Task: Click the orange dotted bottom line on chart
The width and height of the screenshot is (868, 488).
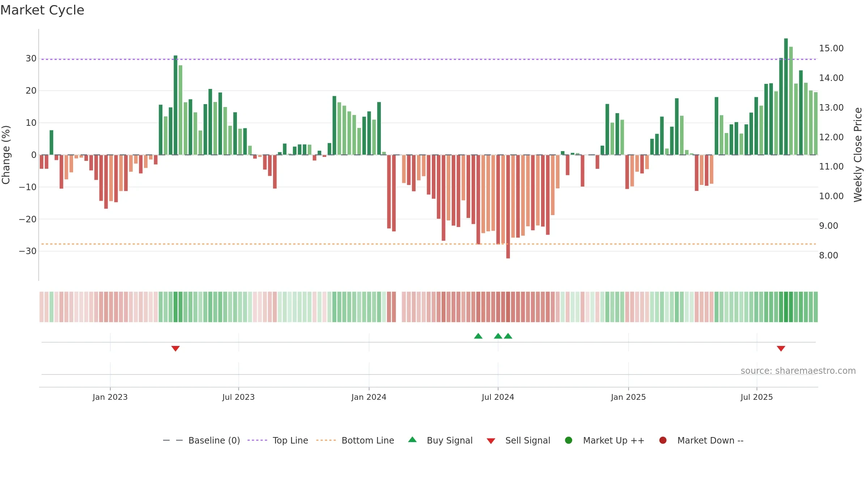Action: [429, 244]
